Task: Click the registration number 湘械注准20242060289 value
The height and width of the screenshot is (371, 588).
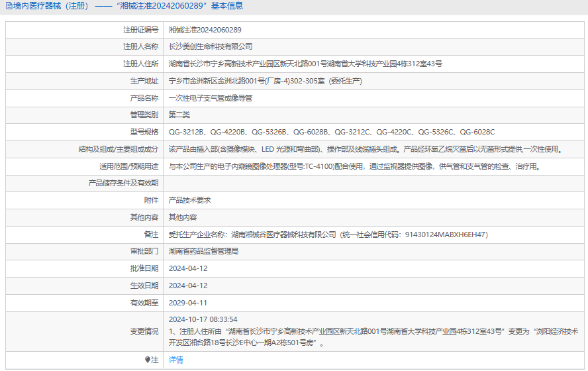Action: tap(205, 30)
